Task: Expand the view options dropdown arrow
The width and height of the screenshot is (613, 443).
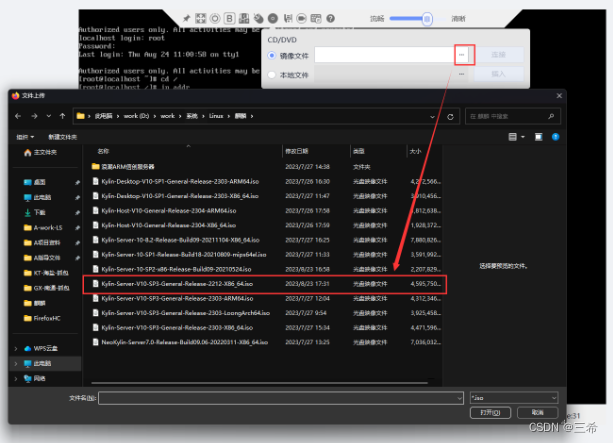Action: (x=524, y=136)
